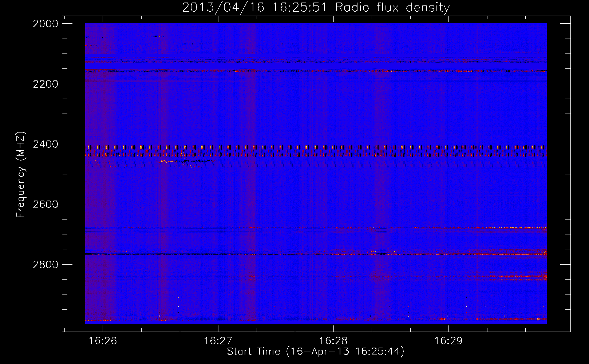Click the 16:26 time tick label
The image size is (589, 364).
coord(103,341)
